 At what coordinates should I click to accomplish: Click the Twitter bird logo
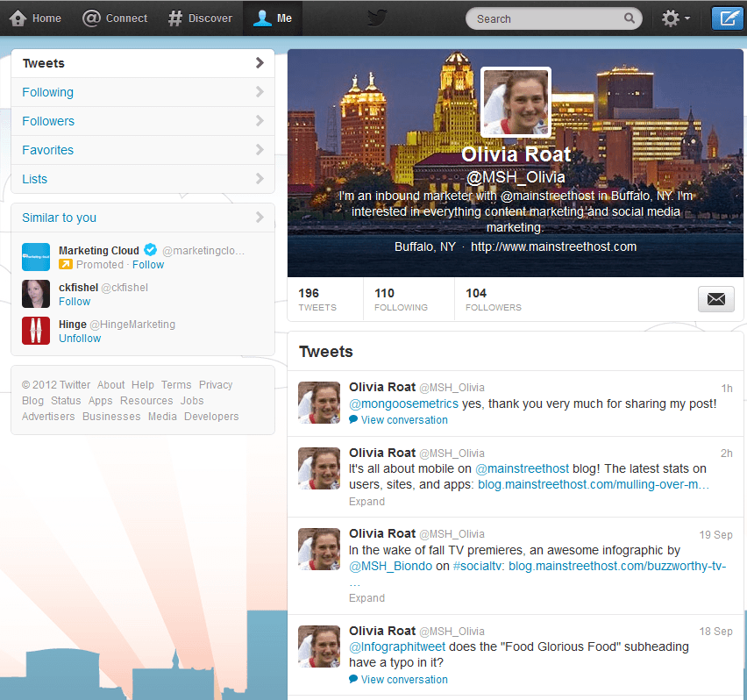click(377, 18)
